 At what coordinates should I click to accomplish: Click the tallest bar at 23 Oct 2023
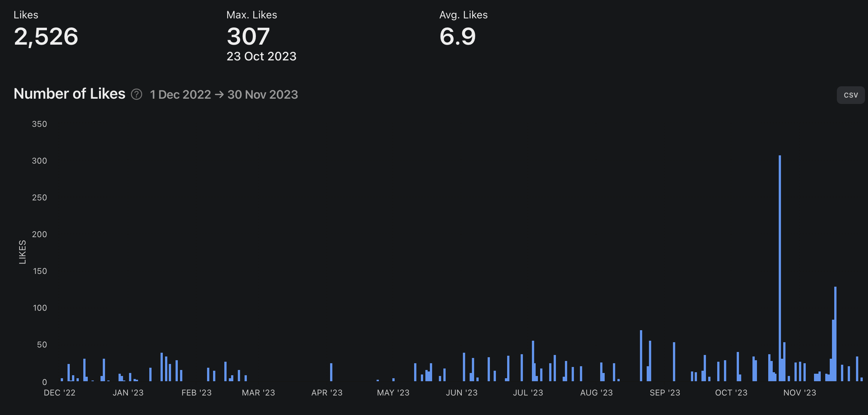pyautogui.click(x=779, y=268)
